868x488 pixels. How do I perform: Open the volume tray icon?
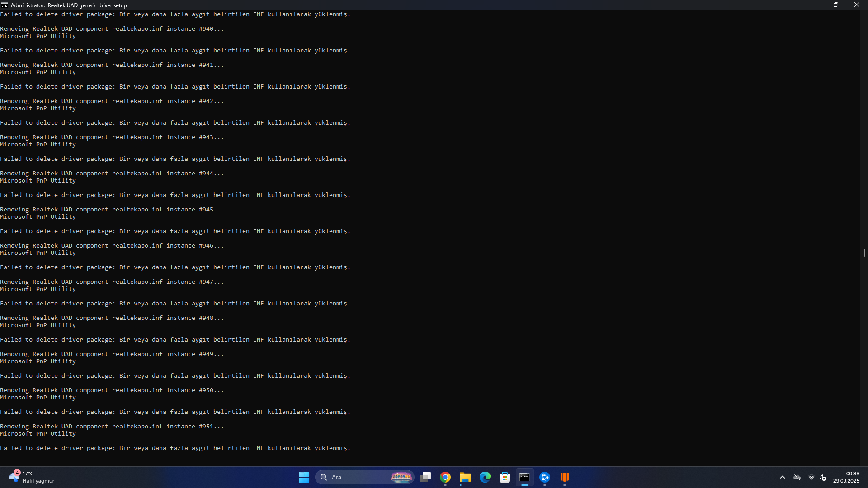[823, 477]
